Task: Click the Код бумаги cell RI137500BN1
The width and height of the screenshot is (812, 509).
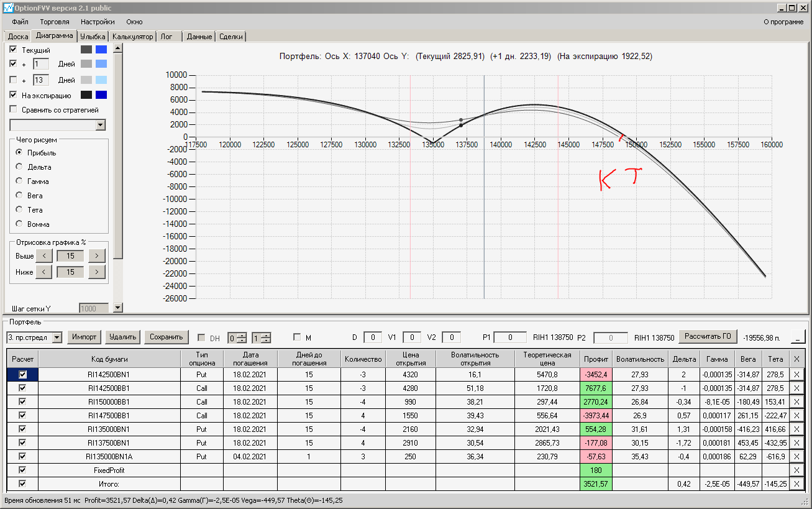Action: [109, 443]
